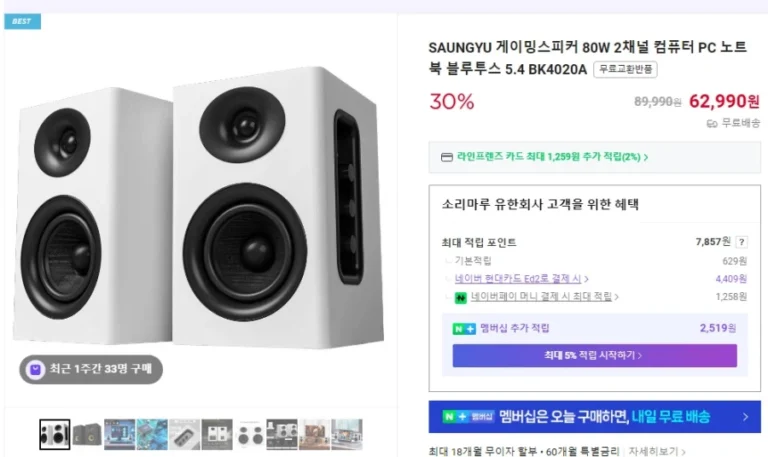
Task: Click the N+ icon beside 멤버십 추가 적립
Action: [x=464, y=328]
